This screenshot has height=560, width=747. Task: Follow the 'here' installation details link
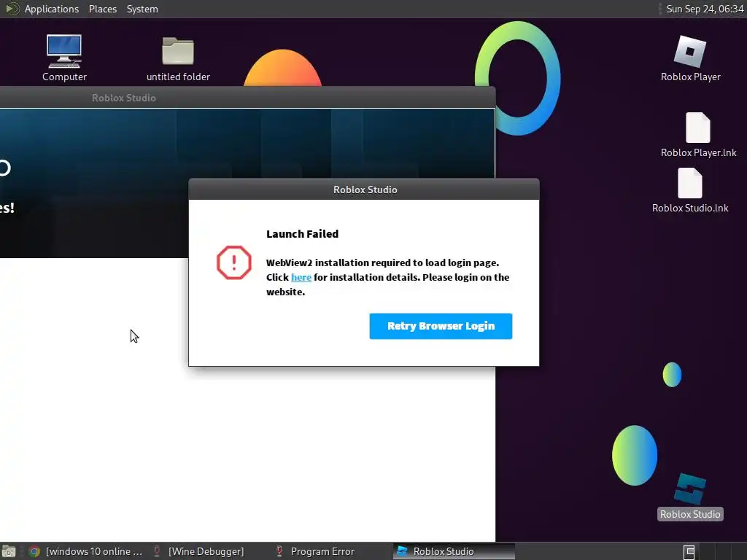pos(301,277)
